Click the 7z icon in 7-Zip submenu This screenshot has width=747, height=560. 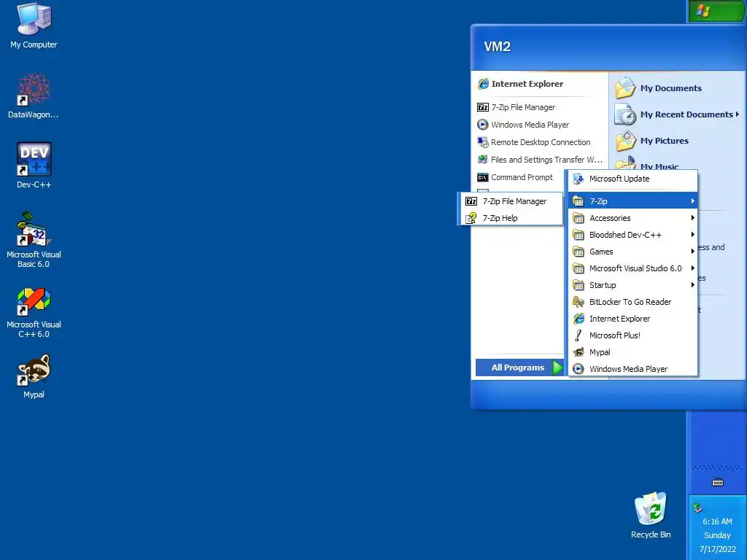pyautogui.click(x=471, y=201)
